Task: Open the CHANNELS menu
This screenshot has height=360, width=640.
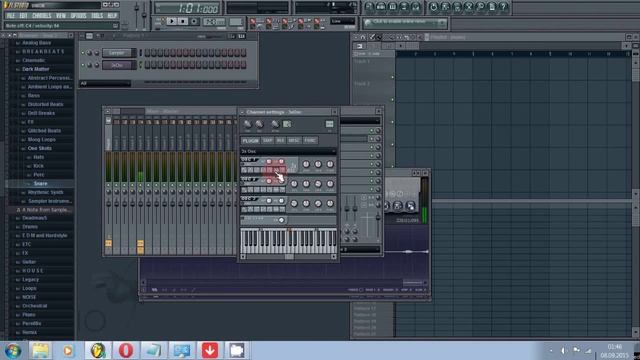Action: pyautogui.click(x=41, y=16)
